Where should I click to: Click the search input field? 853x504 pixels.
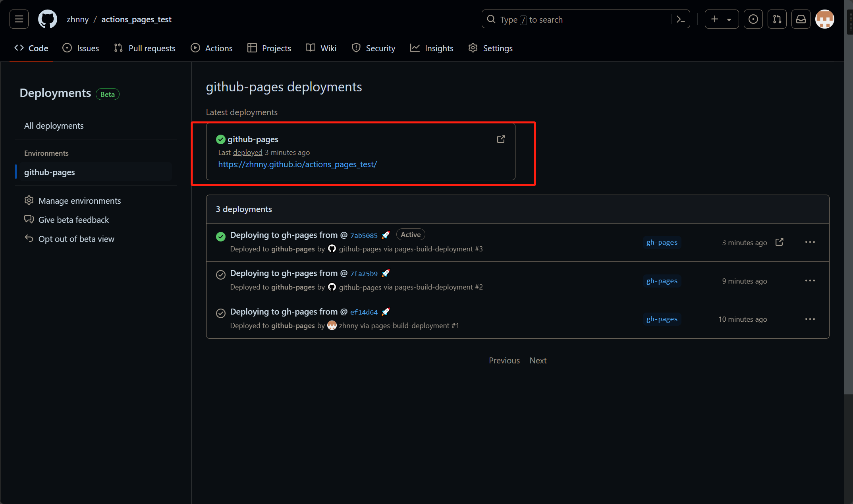(576, 19)
